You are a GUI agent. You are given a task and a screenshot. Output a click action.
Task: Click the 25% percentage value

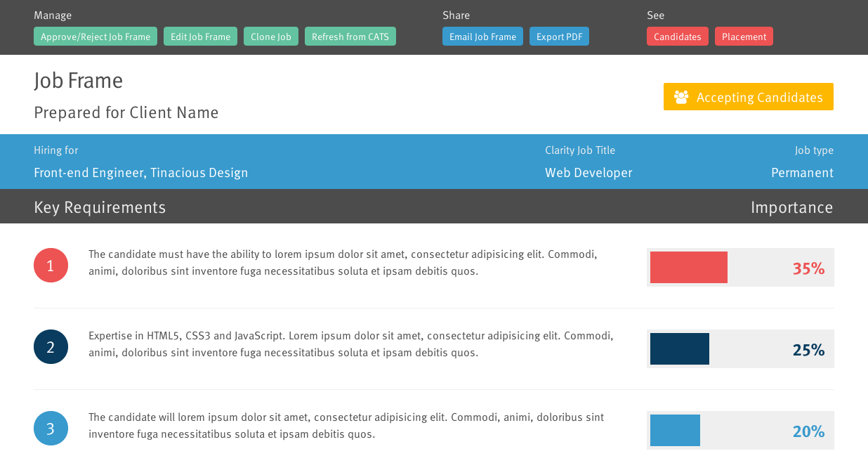coord(808,350)
